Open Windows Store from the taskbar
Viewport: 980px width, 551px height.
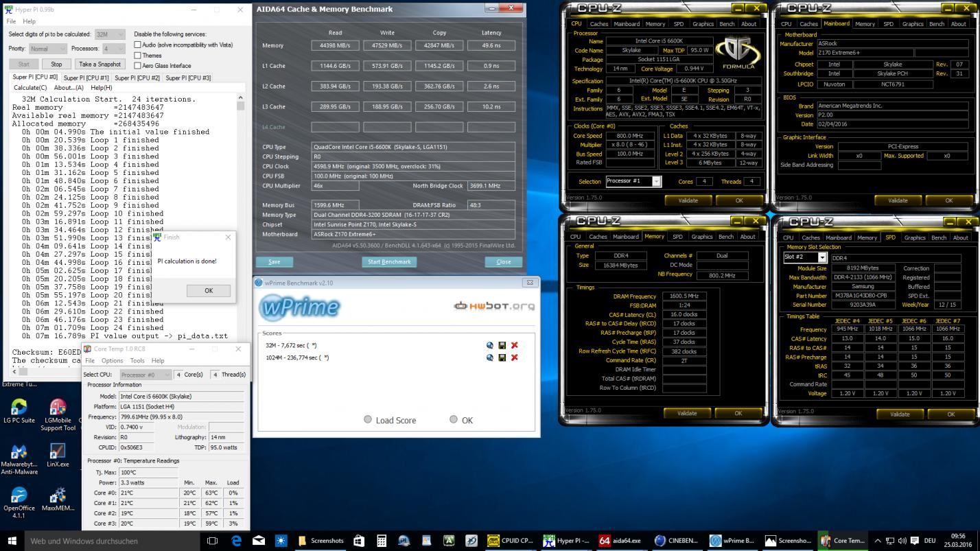click(x=359, y=541)
